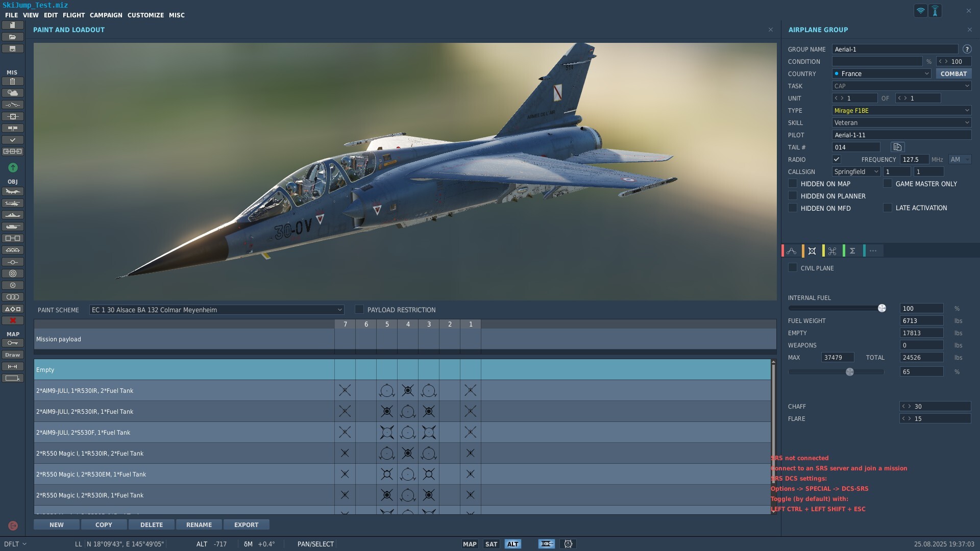Enable the HIDDEN ON MAP checkbox
The image size is (980, 551).
point(793,183)
